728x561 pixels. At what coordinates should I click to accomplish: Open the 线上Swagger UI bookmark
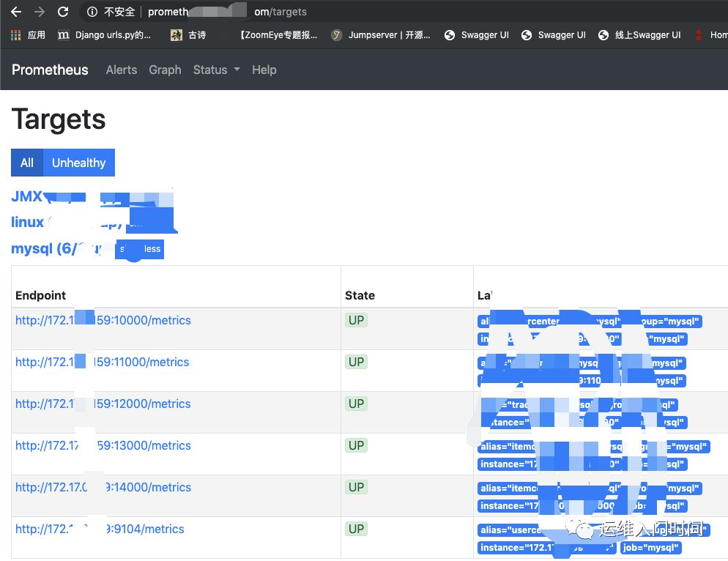point(640,35)
